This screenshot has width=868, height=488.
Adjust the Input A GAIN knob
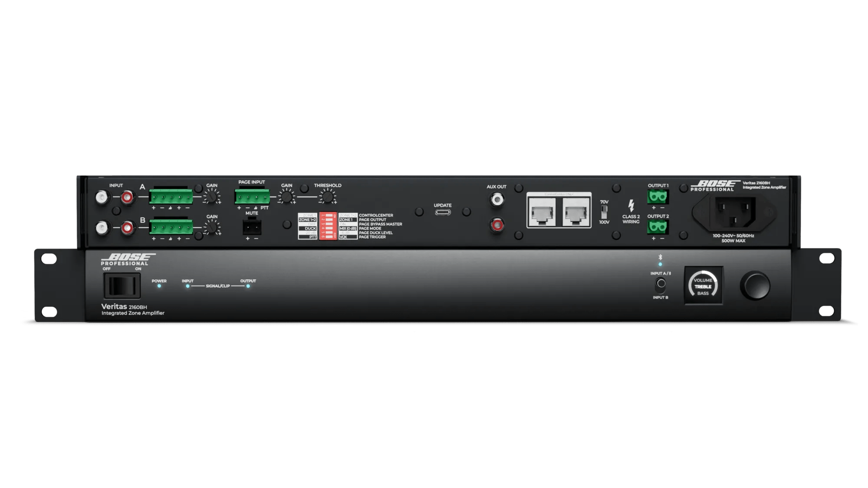(x=211, y=197)
